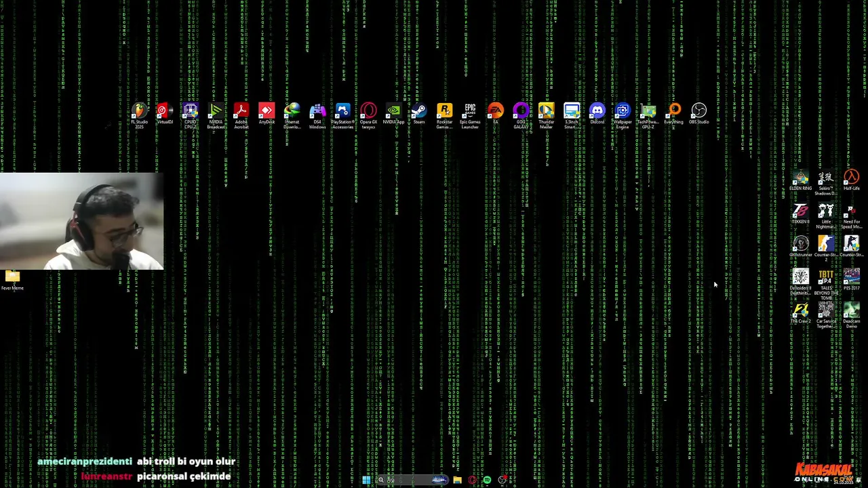The height and width of the screenshot is (488, 868).
Task: Select the TEKKEN 8 icon
Action: coord(801,214)
